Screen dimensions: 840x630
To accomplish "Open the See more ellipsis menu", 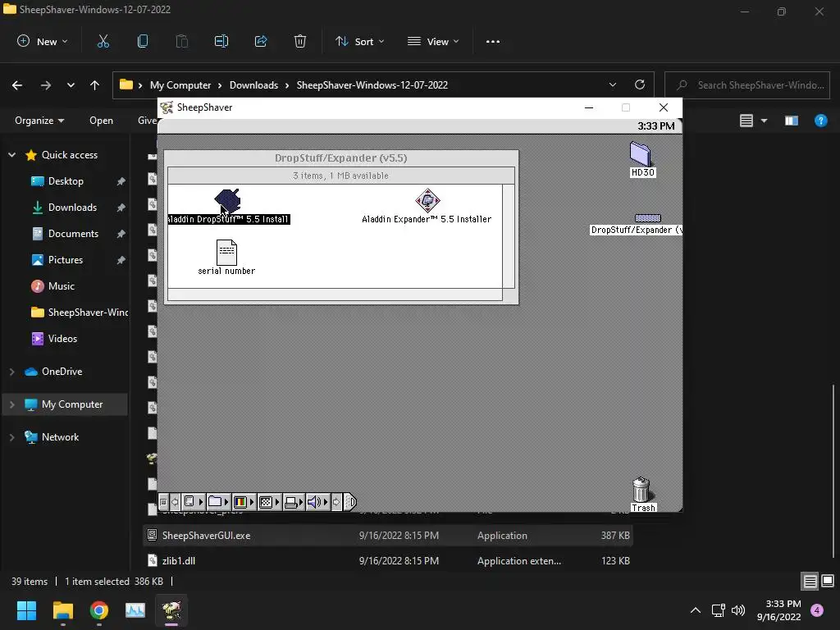I will pos(493,41).
